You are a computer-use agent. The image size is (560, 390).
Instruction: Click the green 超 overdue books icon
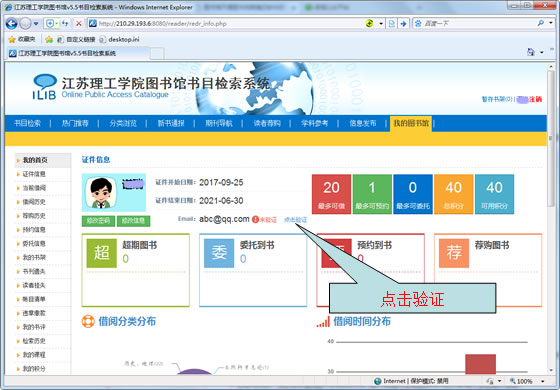[101, 253]
